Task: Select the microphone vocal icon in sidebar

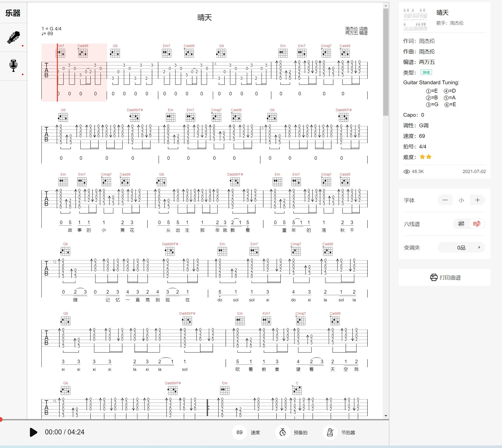Action: (x=13, y=66)
